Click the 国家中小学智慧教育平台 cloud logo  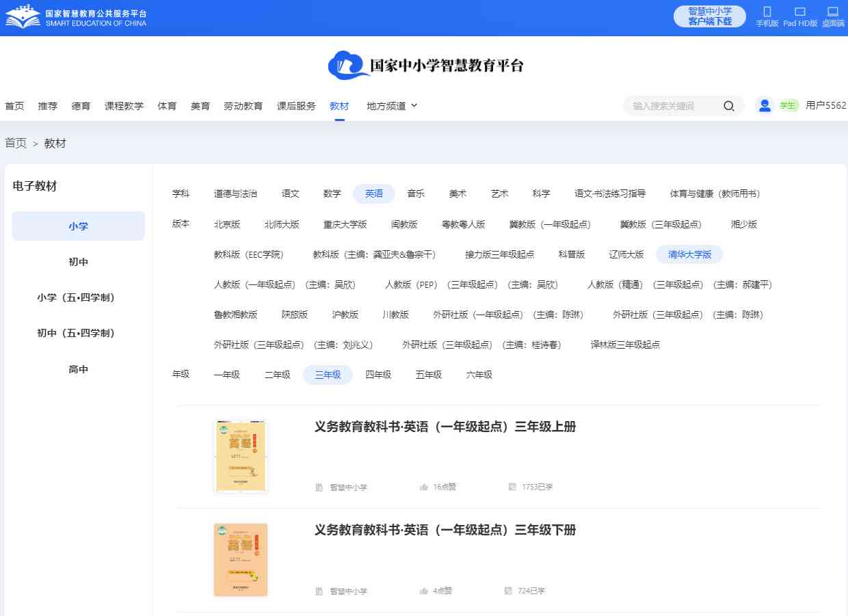425,65
